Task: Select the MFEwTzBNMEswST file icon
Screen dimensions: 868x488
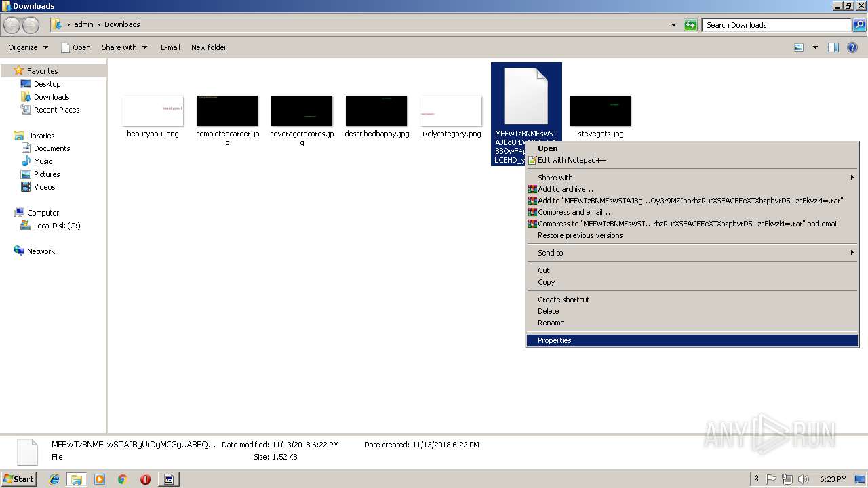Action: [x=526, y=96]
